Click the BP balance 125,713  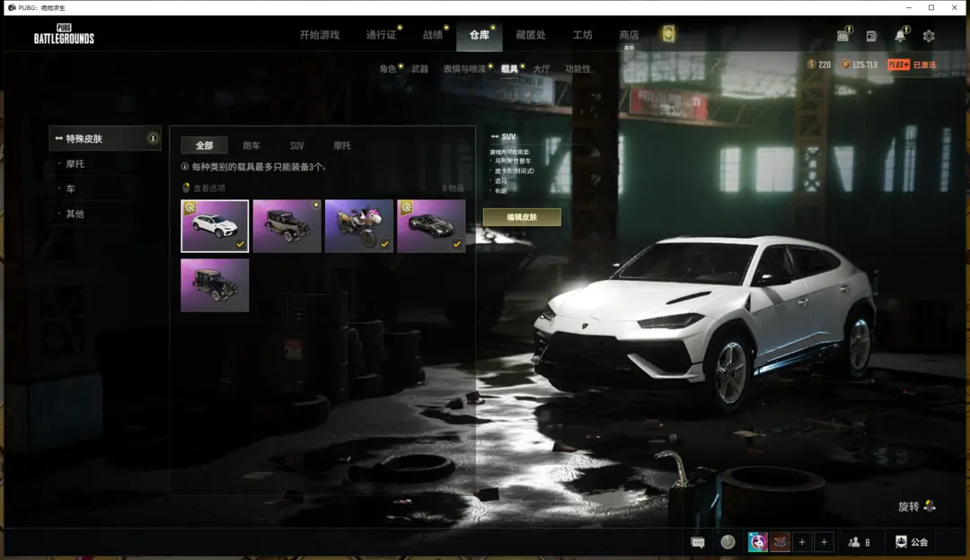(859, 65)
